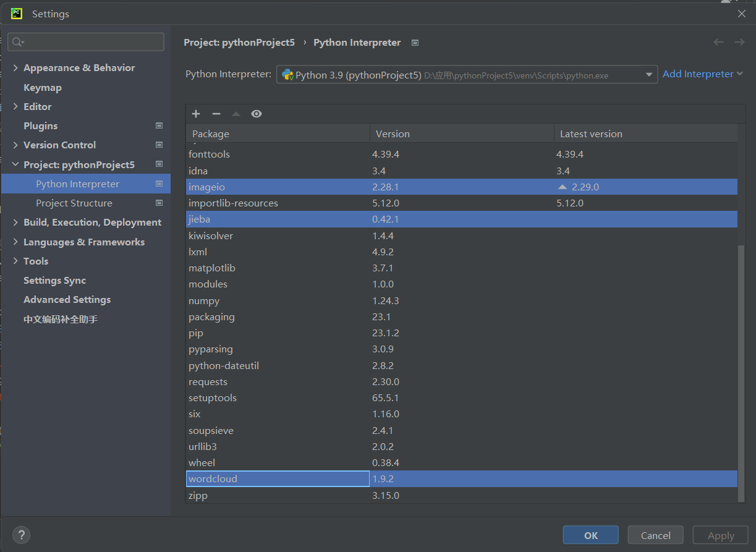The height and width of the screenshot is (552, 756).
Task: Expand the Version Control section
Action: point(15,145)
